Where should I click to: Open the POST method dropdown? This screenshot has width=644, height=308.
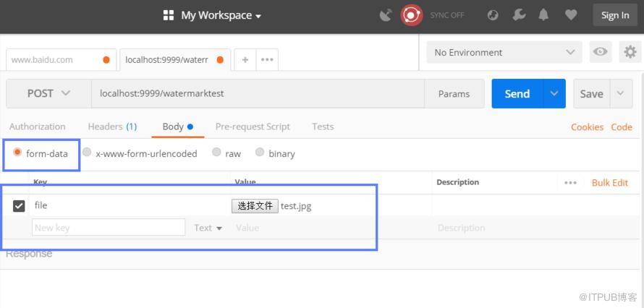click(49, 93)
